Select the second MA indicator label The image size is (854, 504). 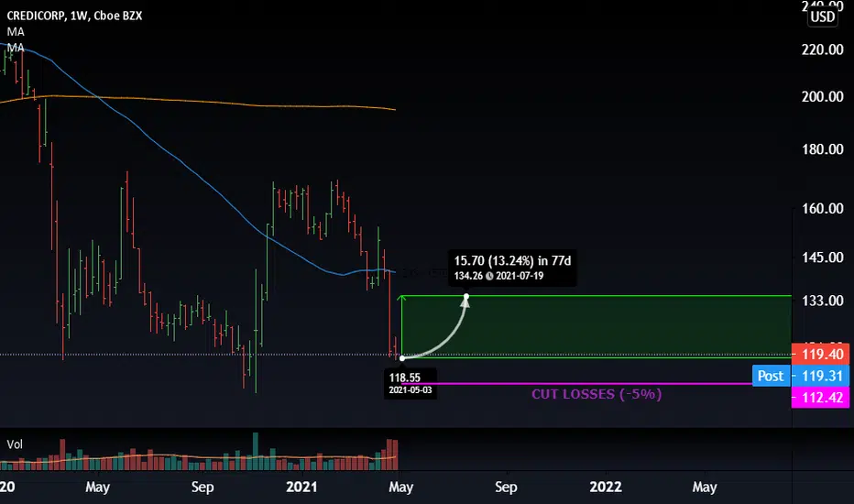[x=16, y=48]
